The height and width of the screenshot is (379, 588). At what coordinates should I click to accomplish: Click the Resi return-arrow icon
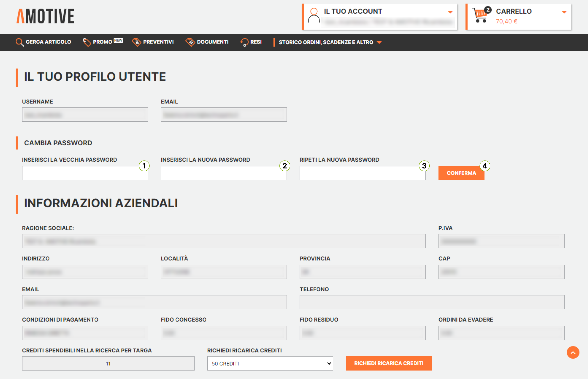(x=244, y=42)
